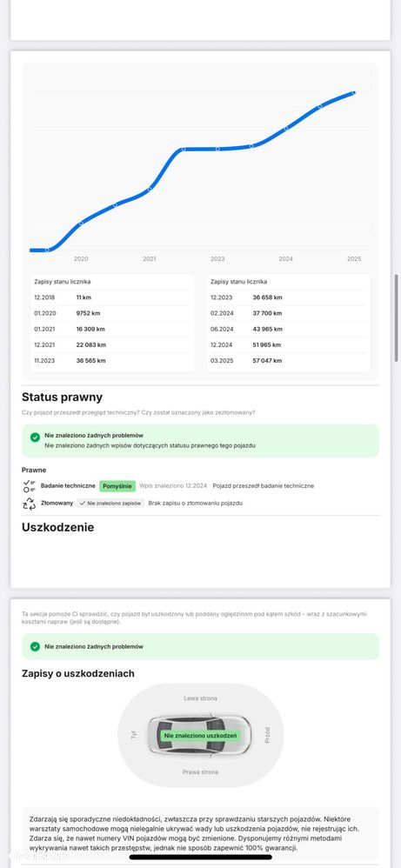Click the Nie znaleziono uszkodzeń label on car
401x868 pixels.
point(200,736)
